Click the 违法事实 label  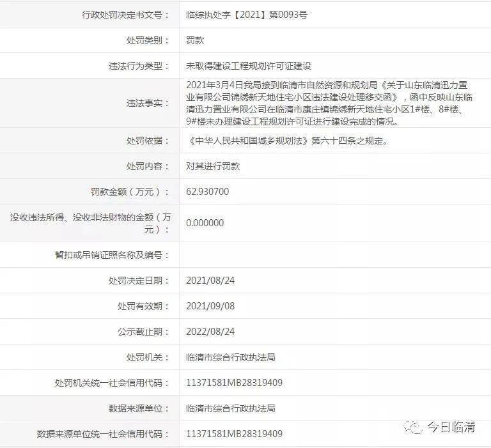tap(148, 103)
